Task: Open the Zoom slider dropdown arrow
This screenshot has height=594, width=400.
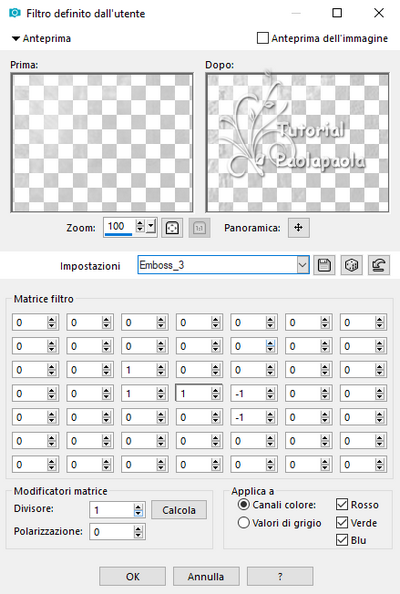Action: coord(151,227)
